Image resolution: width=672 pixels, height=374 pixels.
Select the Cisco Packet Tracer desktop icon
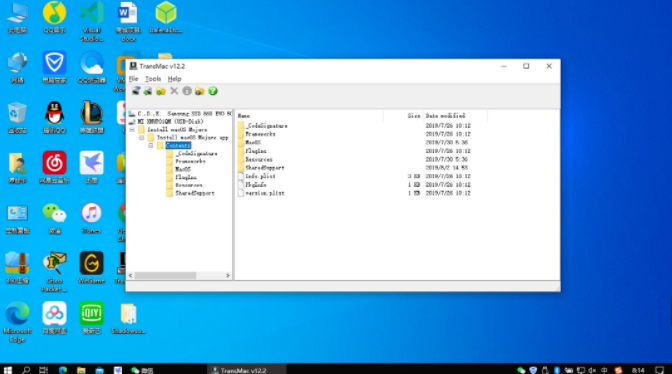(x=54, y=272)
